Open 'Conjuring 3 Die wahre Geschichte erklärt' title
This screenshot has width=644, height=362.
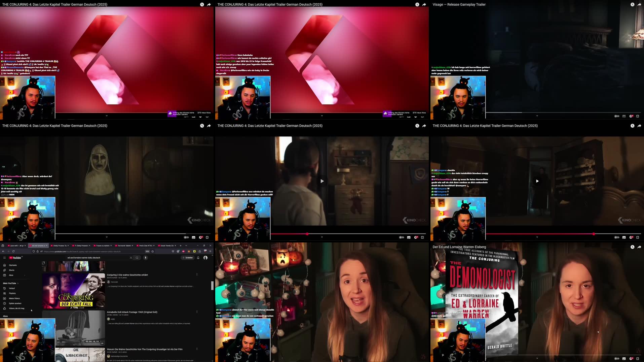click(127, 275)
